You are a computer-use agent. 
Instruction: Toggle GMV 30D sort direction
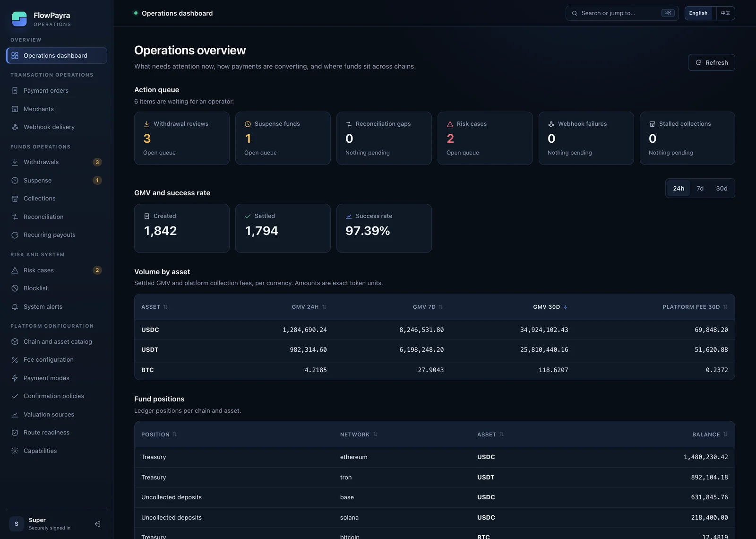point(550,307)
